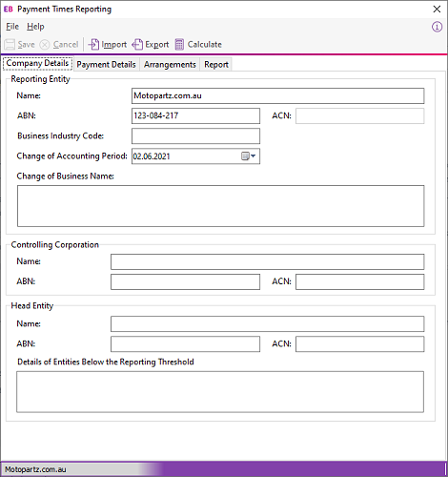
Task: Click the Controlling Corporation ACN field
Action: point(360,282)
